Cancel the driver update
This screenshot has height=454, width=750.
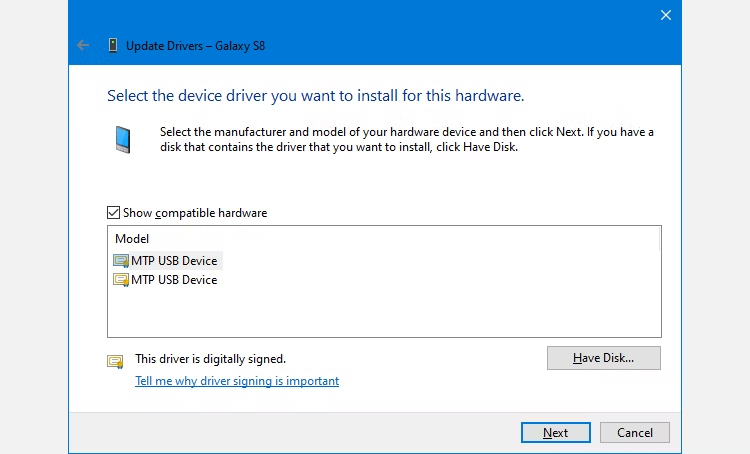click(635, 433)
